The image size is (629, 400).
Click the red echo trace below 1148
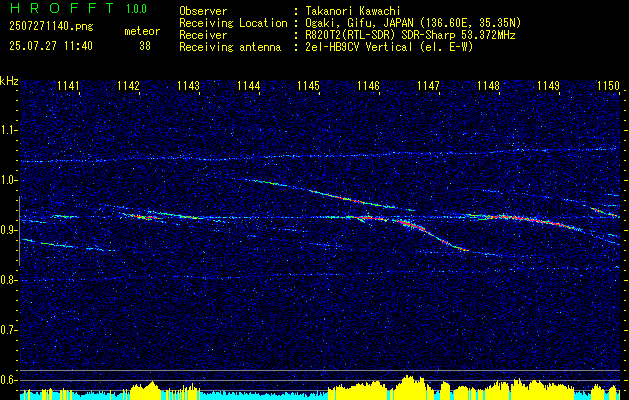tap(530, 221)
